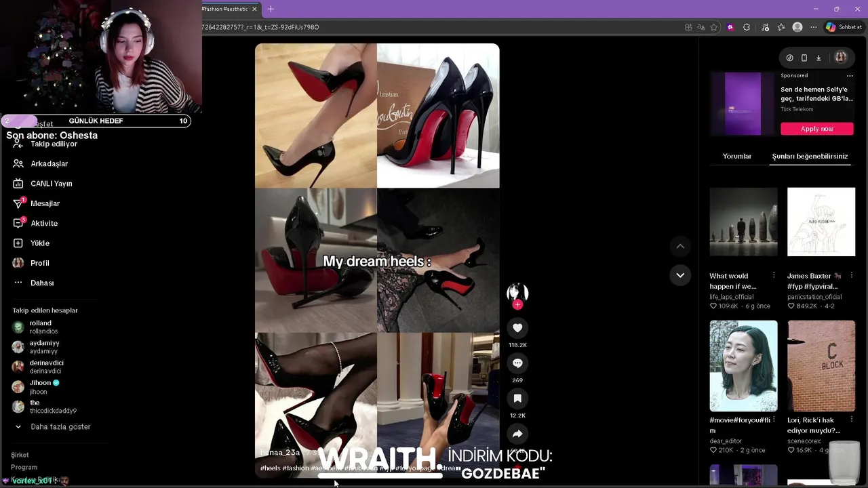Open three-dot menu on Sponsored ad
Viewport: 868px width, 488px height.
(x=850, y=75)
